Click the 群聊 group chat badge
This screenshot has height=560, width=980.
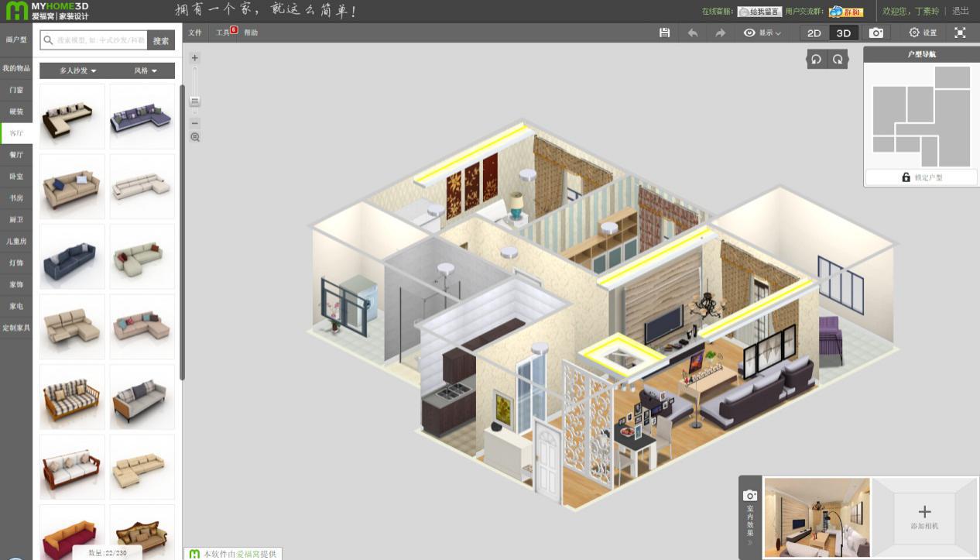coord(846,12)
